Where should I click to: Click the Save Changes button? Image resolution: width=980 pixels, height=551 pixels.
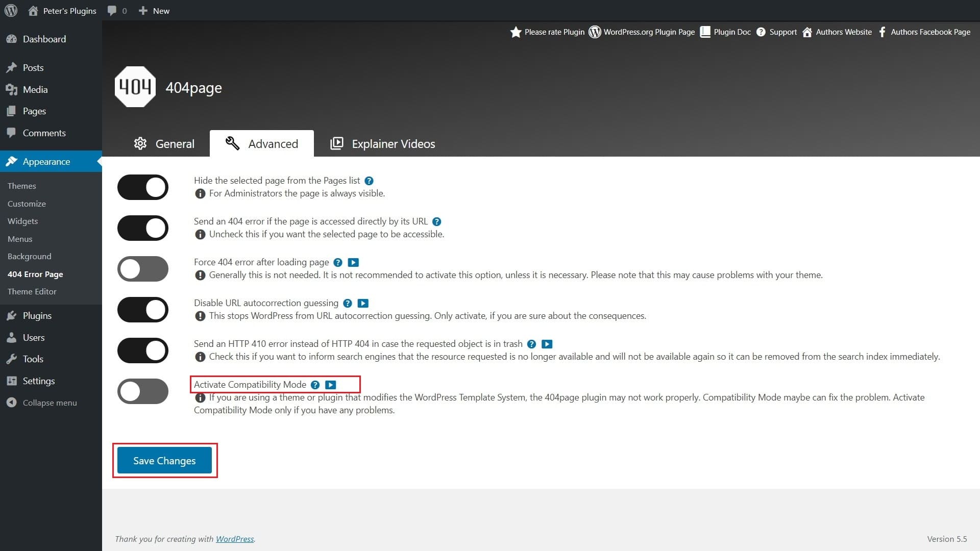pos(164,460)
